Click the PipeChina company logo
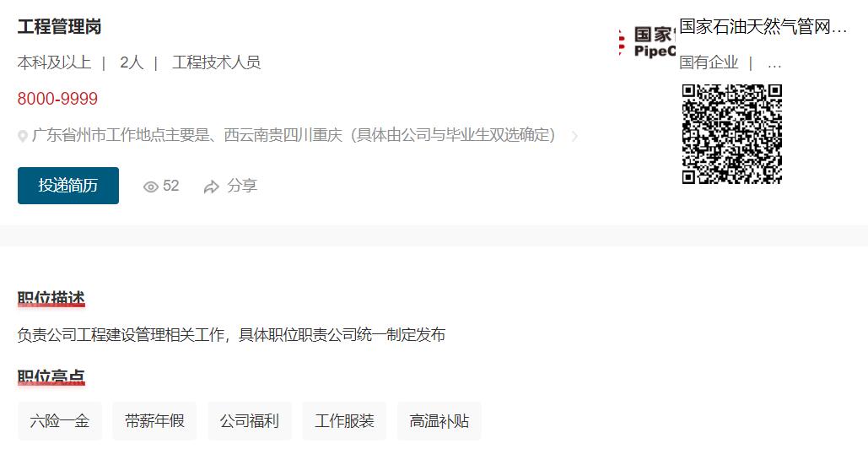Viewport: 868px width, 449px height. point(646,42)
